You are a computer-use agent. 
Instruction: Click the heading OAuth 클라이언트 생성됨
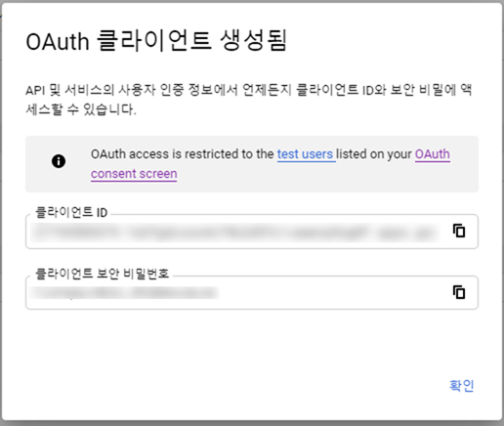(156, 41)
